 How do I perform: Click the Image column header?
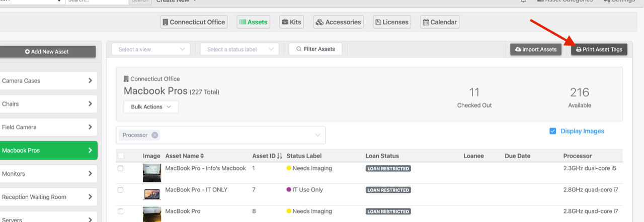(x=151, y=156)
